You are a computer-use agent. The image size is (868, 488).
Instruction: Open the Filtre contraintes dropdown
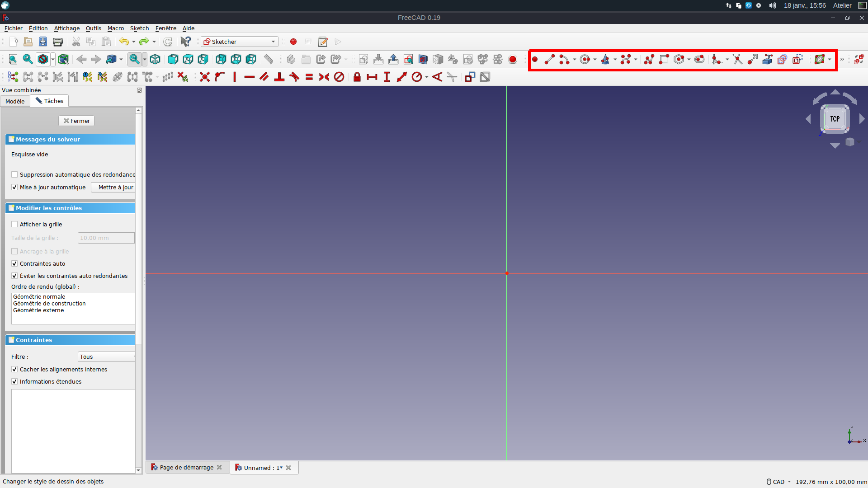(x=106, y=357)
